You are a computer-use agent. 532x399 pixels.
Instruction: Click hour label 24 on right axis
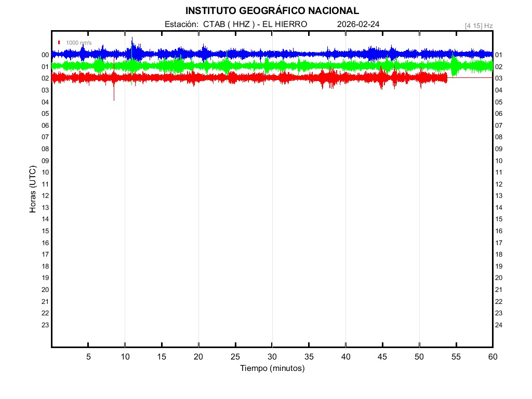pos(499,325)
